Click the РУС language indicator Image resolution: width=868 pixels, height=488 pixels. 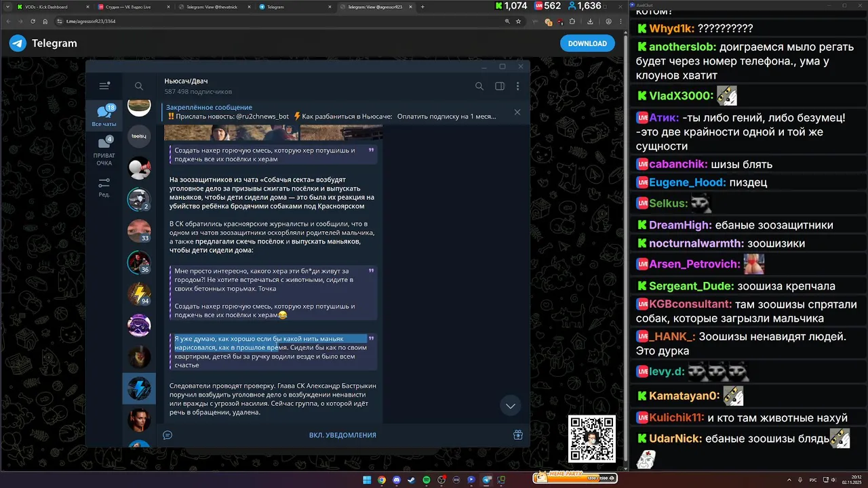(813, 480)
